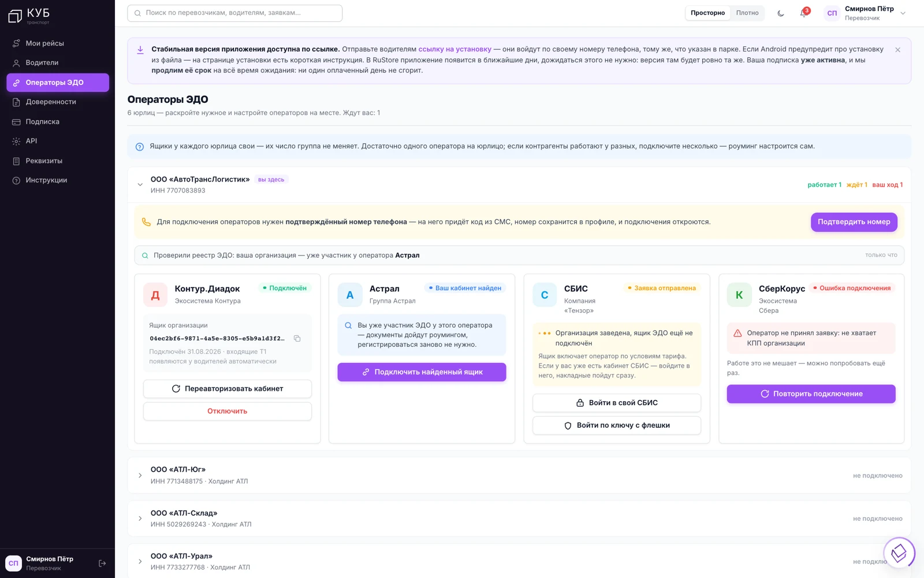Image resolution: width=924 pixels, height=578 pixels.
Task: Click the СП avatar in sidebar footer
Action: [x=13, y=563]
